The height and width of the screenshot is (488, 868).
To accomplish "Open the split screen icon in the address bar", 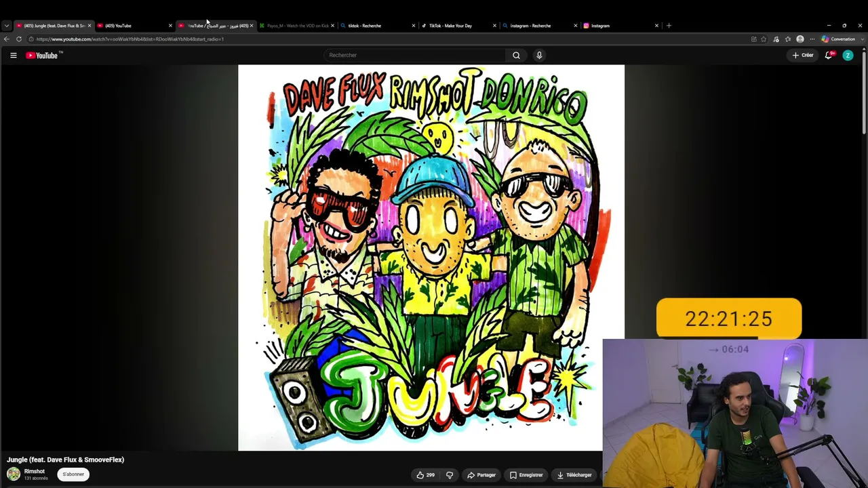I will coord(753,39).
